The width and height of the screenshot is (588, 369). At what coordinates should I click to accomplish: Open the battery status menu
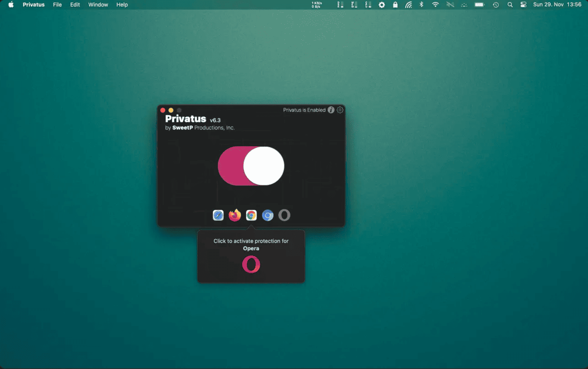(480, 5)
